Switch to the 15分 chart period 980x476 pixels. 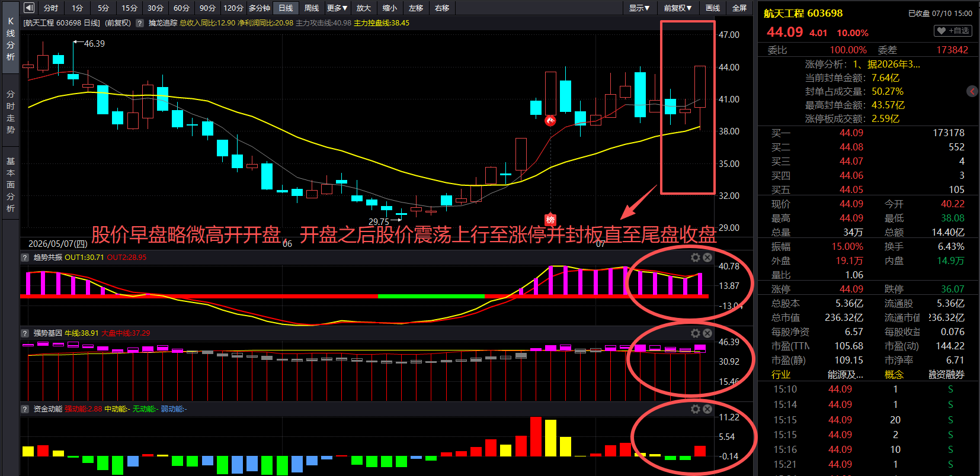coord(129,8)
